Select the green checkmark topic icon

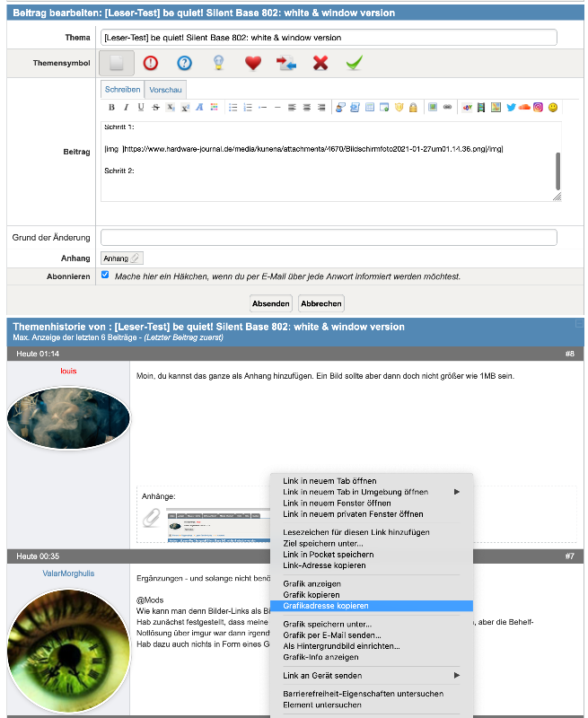point(354,63)
